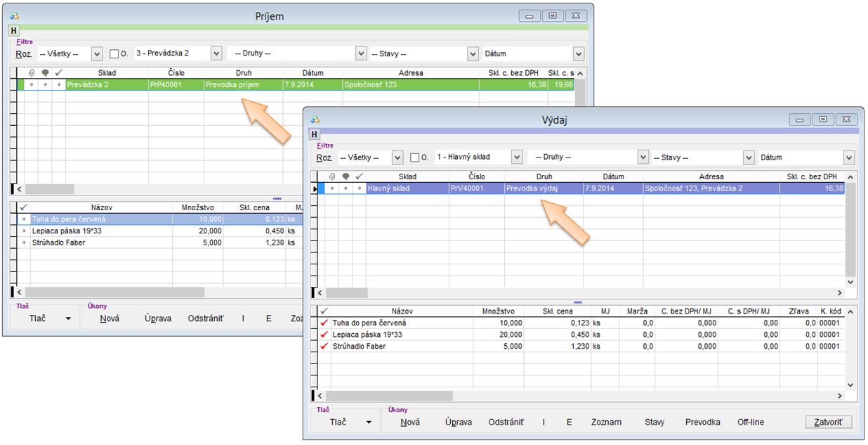This screenshot has height=445, width=868.
Task: Open the '3 - Prevádzka 2' dropdown in Príjem
Action: (216, 53)
